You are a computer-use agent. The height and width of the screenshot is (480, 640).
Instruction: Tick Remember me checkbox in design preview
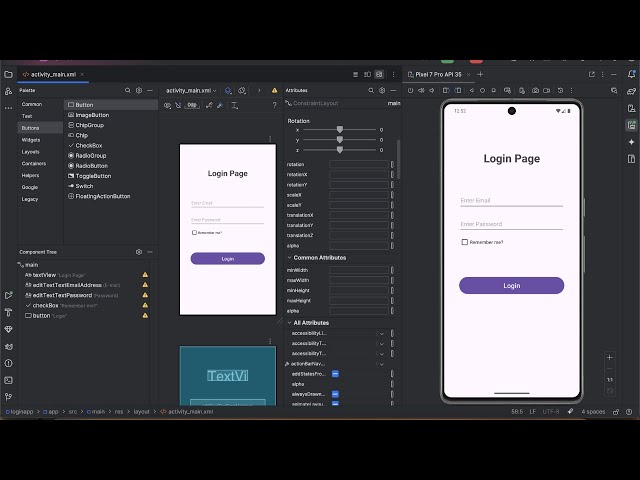[194, 233]
